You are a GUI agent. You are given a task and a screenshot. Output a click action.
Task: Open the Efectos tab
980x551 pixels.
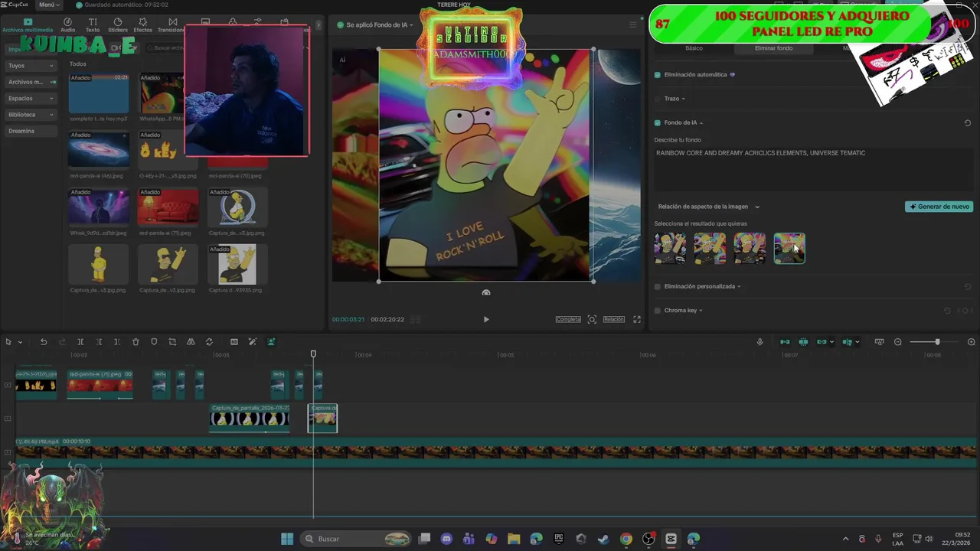[x=143, y=25]
